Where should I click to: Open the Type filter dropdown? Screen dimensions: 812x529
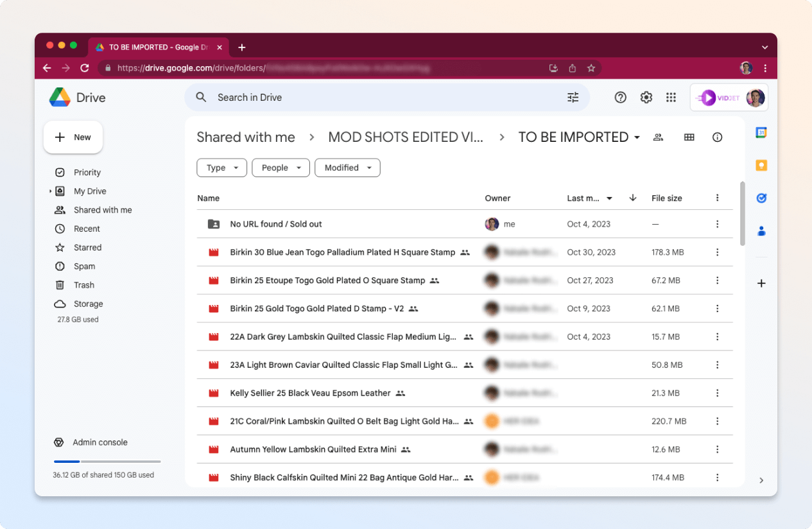222,168
